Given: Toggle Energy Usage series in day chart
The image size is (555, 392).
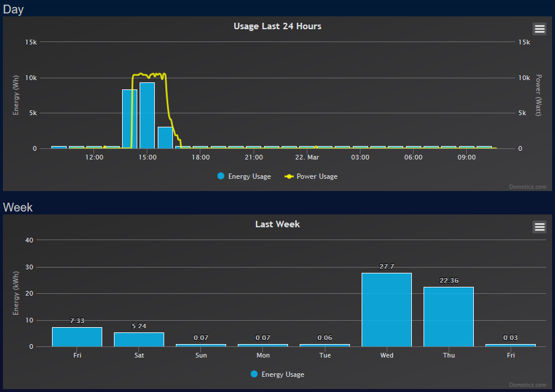Looking at the screenshot, I should click(x=249, y=176).
